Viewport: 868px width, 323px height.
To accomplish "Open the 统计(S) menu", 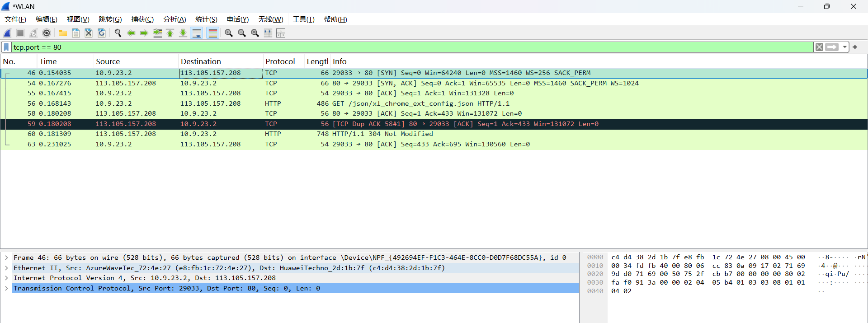I will (x=206, y=19).
